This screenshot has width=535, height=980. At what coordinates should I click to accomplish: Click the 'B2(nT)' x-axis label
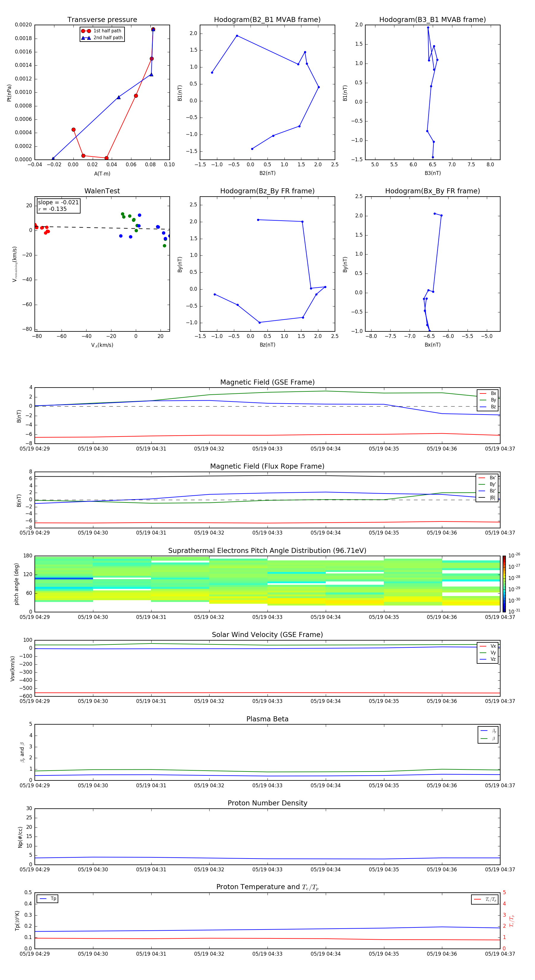point(267,173)
